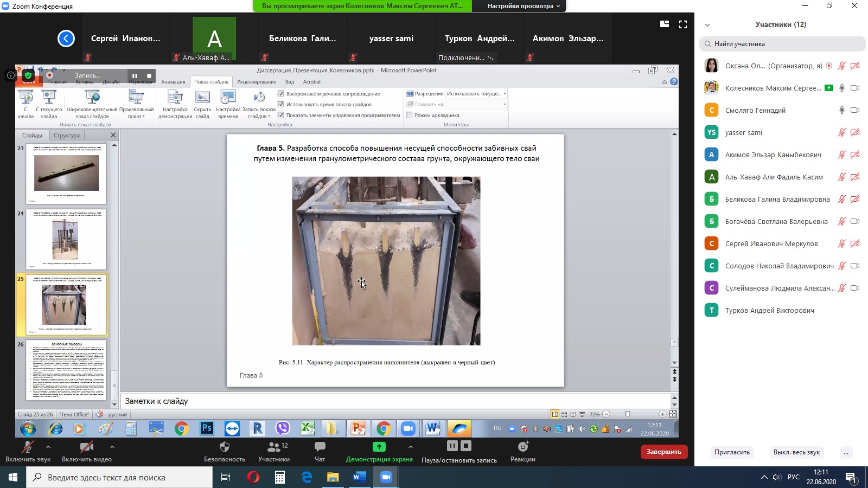This screenshot has width=868, height=488.
Task: Enable Режим докладчика checkbox
Action: click(409, 115)
